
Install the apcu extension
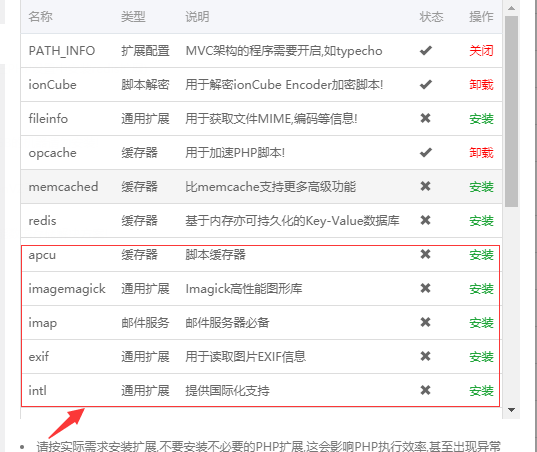tap(481, 254)
